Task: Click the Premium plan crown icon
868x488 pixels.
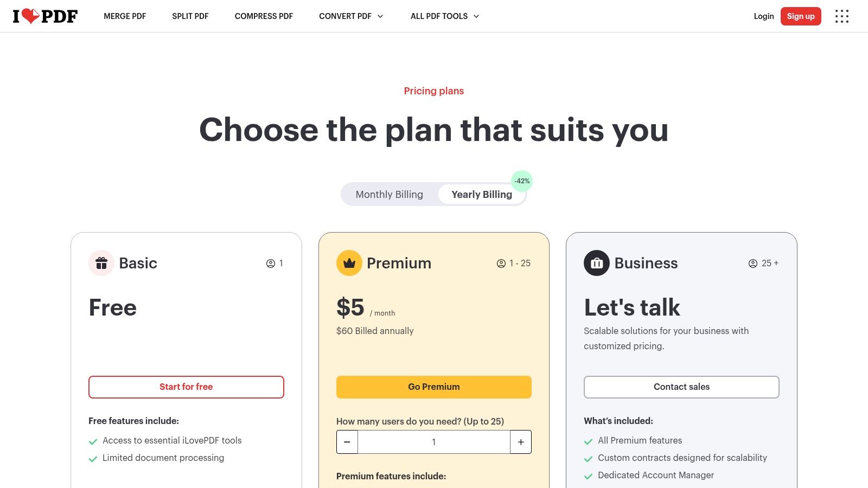Action: pos(349,263)
